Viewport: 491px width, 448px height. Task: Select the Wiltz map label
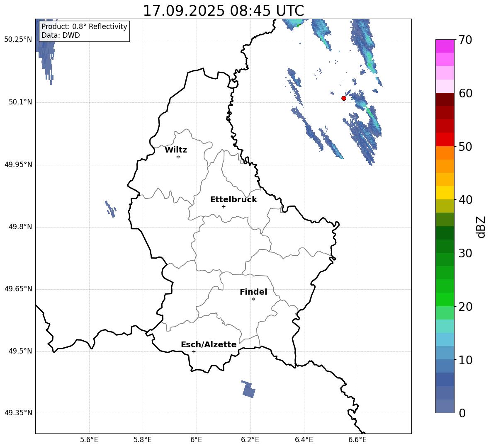tap(176, 150)
